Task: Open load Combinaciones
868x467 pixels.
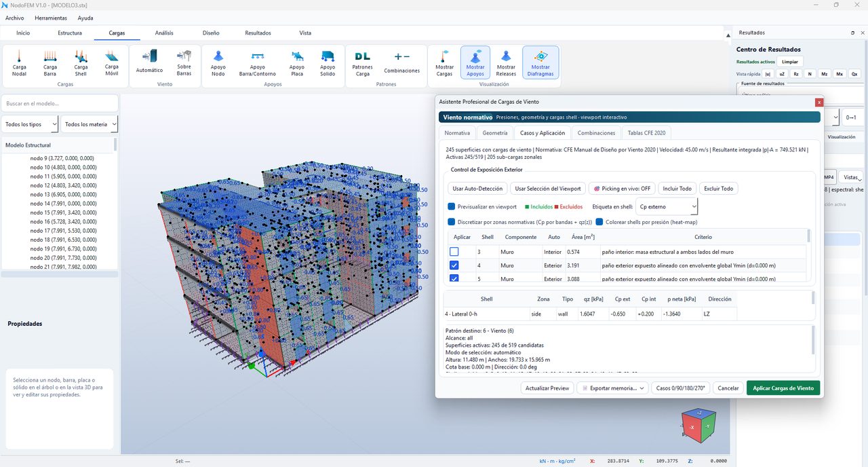Action: (402, 62)
